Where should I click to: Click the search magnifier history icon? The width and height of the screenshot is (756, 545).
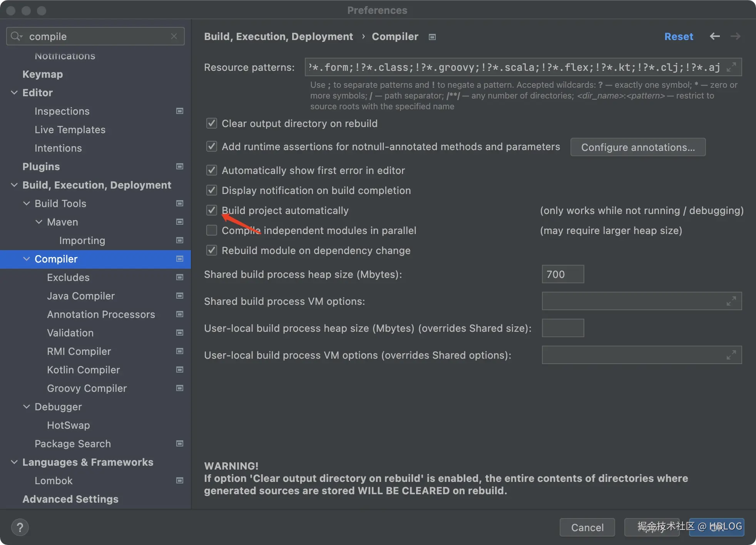tap(16, 36)
